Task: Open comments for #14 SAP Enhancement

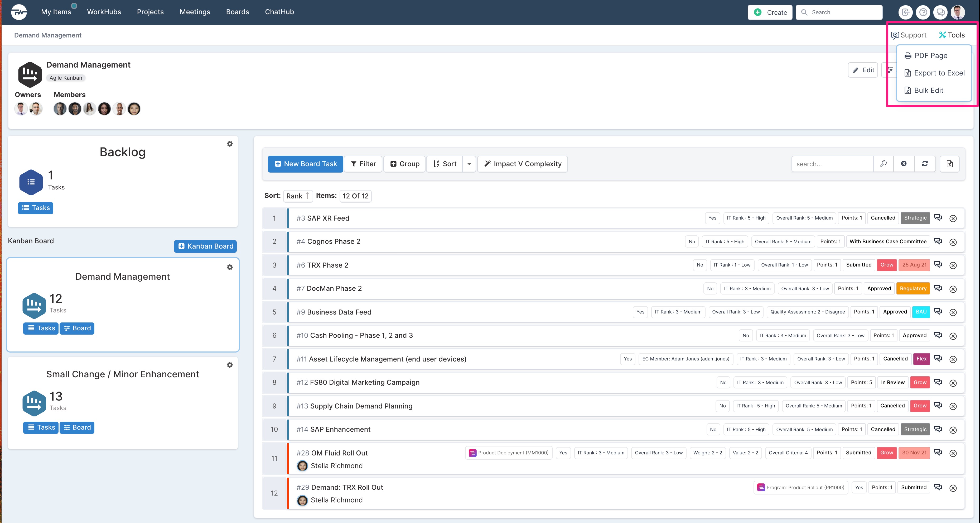Action: coord(938,429)
